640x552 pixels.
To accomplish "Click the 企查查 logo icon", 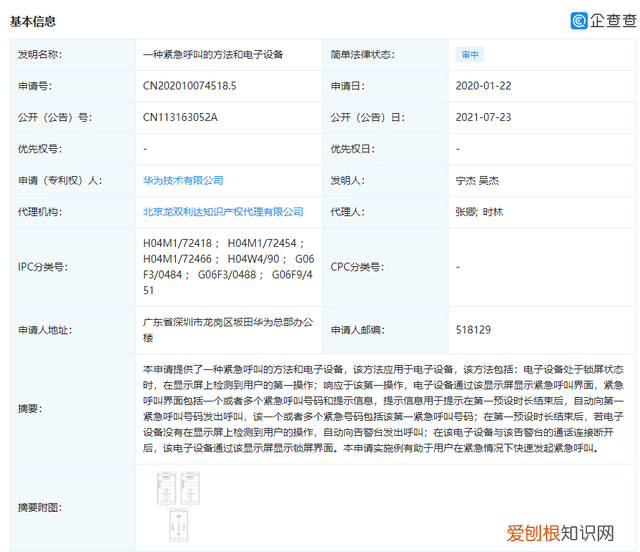I will 579,21.
